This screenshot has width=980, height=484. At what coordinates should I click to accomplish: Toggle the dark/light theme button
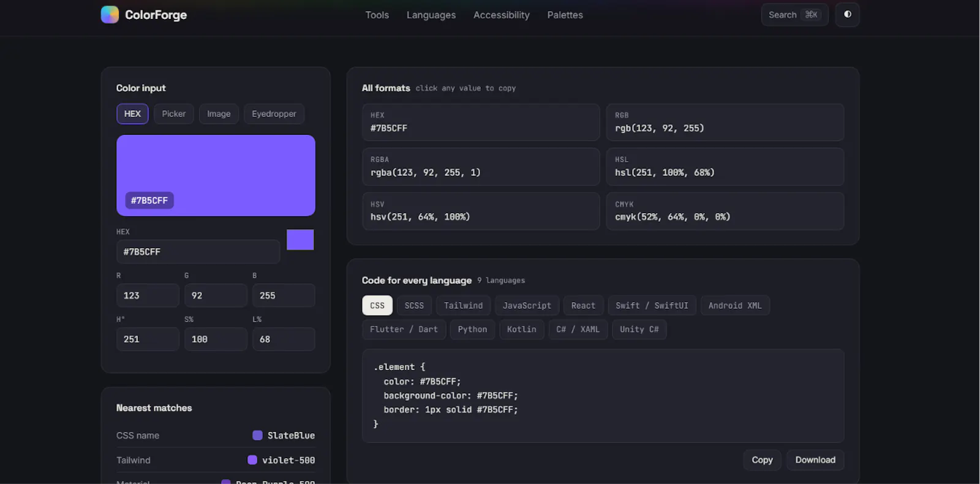[848, 15]
